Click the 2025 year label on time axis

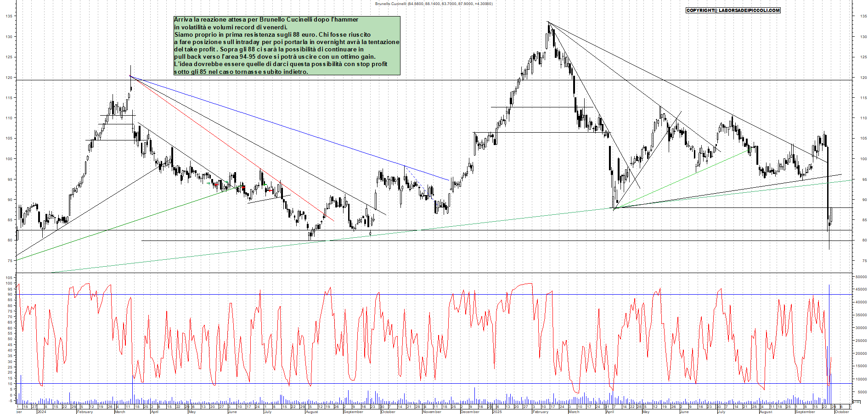[x=497, y=412]
